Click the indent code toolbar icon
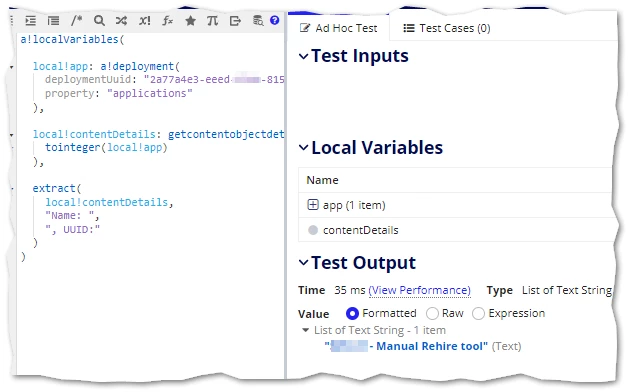 coord(31,20)
